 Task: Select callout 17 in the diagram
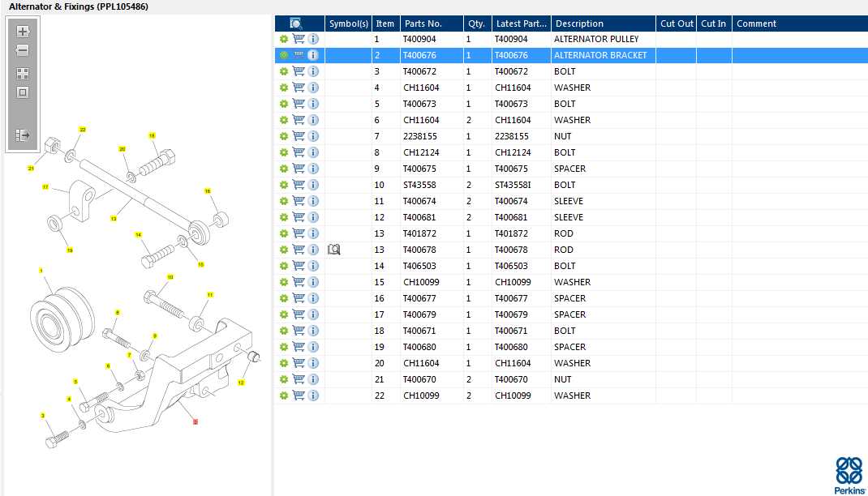tap(45, 187)
